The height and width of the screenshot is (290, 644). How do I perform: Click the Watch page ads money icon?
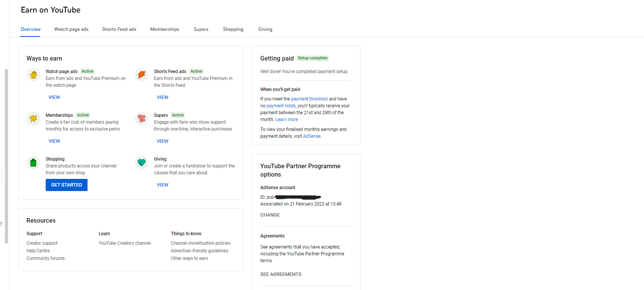click(x=33, y=75)
